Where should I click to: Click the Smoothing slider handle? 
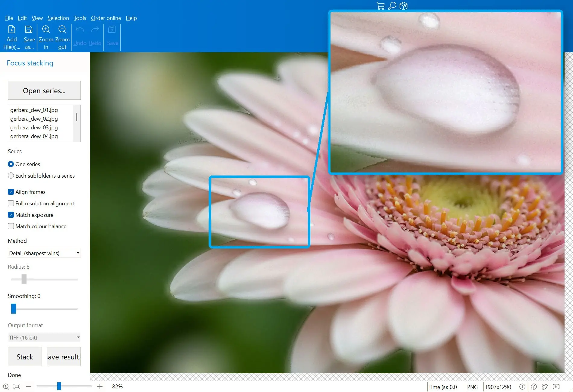(x=14, y=308)
